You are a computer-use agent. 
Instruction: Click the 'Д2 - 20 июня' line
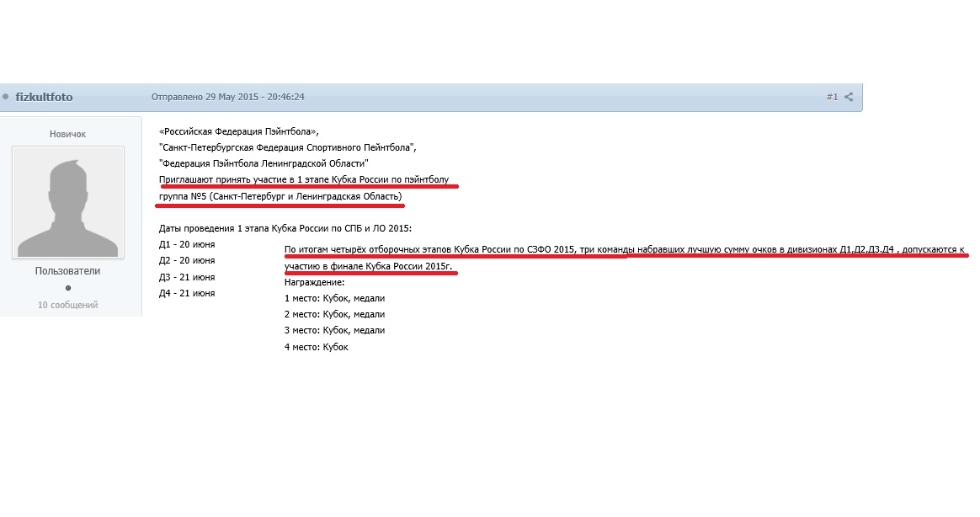[x=187, y=260]
